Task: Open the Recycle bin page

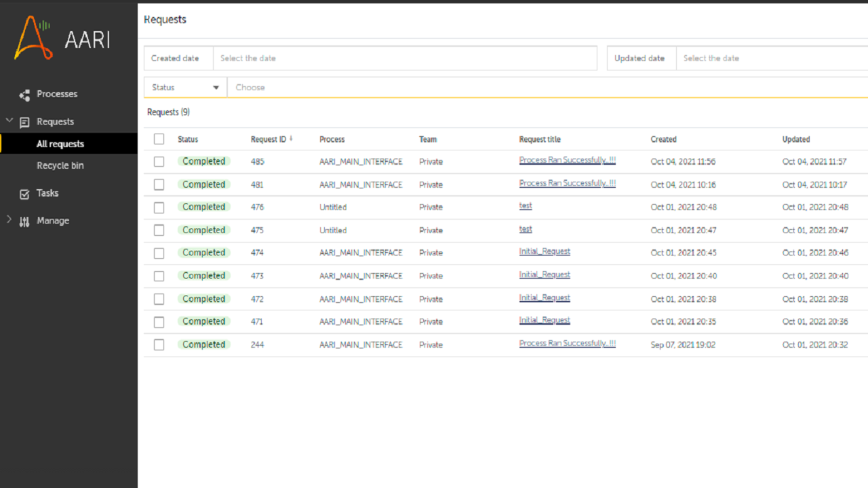Action: [x=60, y=165]
